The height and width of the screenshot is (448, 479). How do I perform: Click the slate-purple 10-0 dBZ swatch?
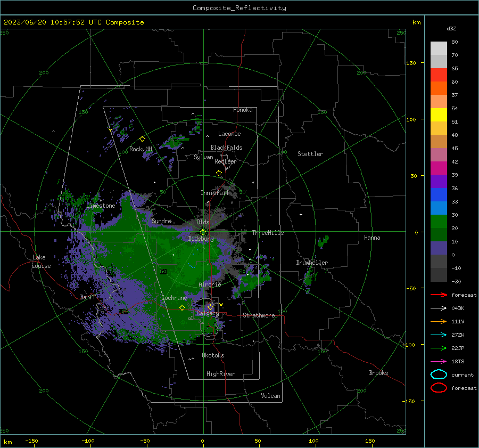click(439, 248)
